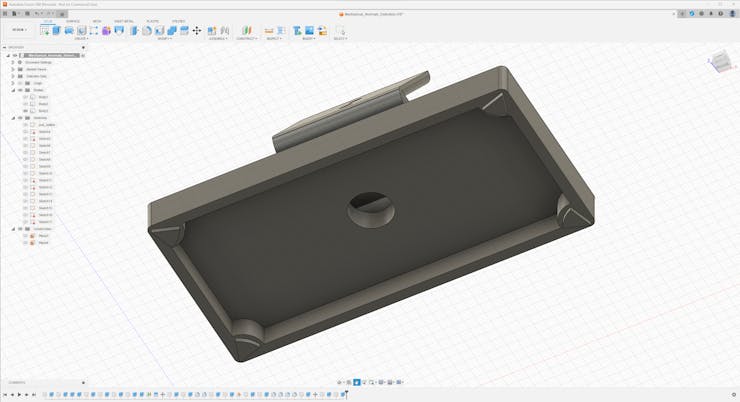
Task: Open the CONSTRUCT menu label
Action: pos(247,39)
